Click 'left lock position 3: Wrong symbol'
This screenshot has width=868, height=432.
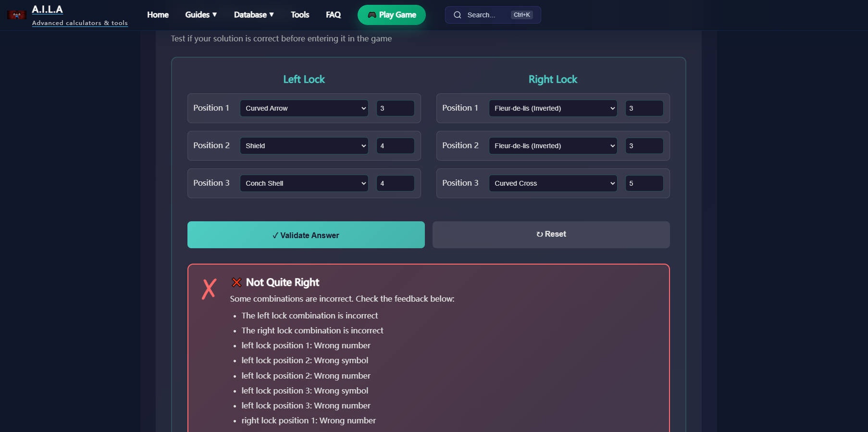(x=305, y=391)
